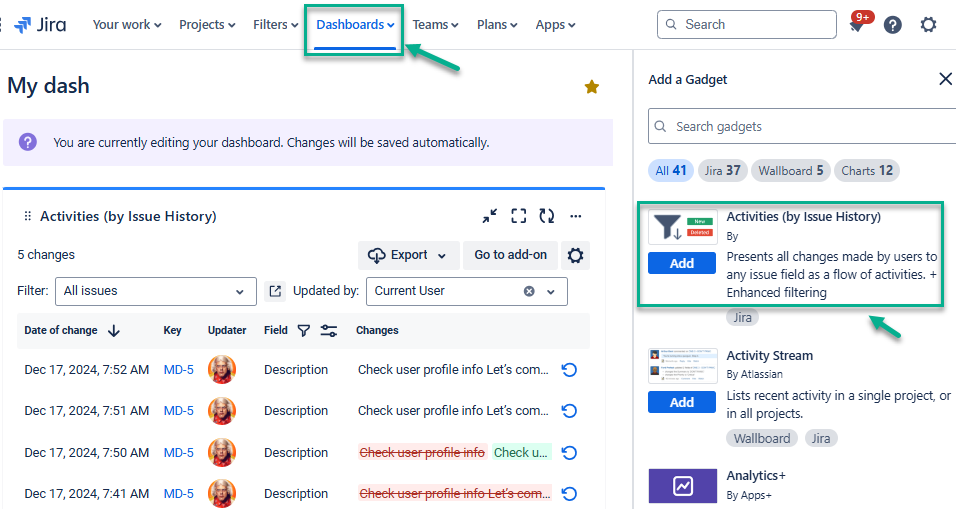Screen dimensions: 956x509
Task: Click the Key column header
Action: [173, 330]
